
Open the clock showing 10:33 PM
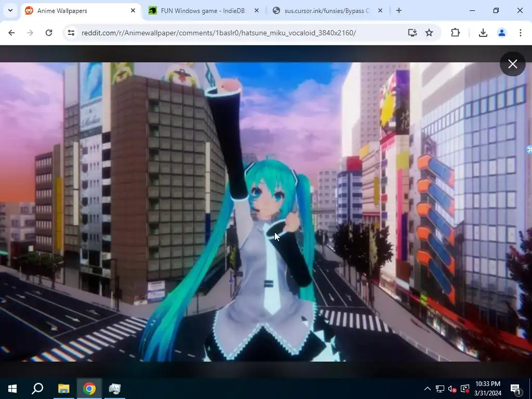point(487,389)
